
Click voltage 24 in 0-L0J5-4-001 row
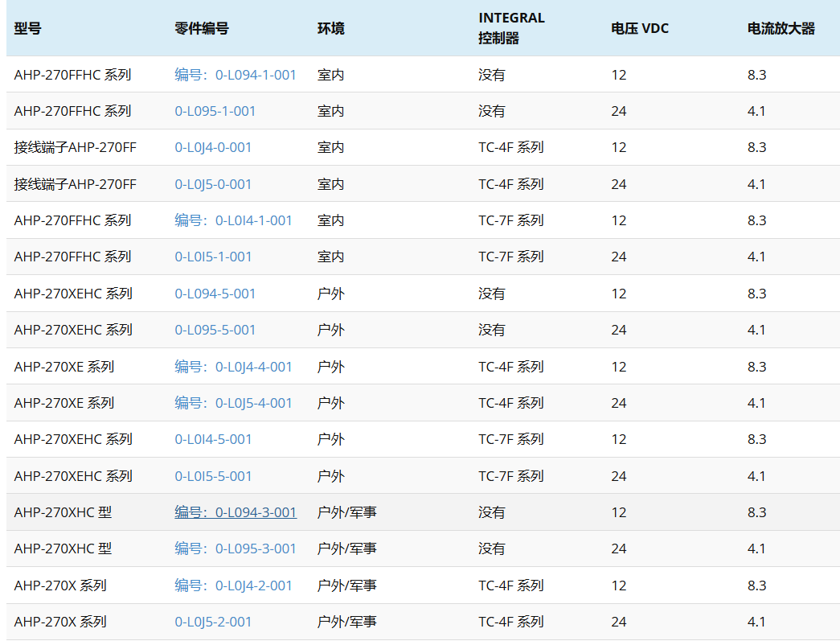[619, 403]
